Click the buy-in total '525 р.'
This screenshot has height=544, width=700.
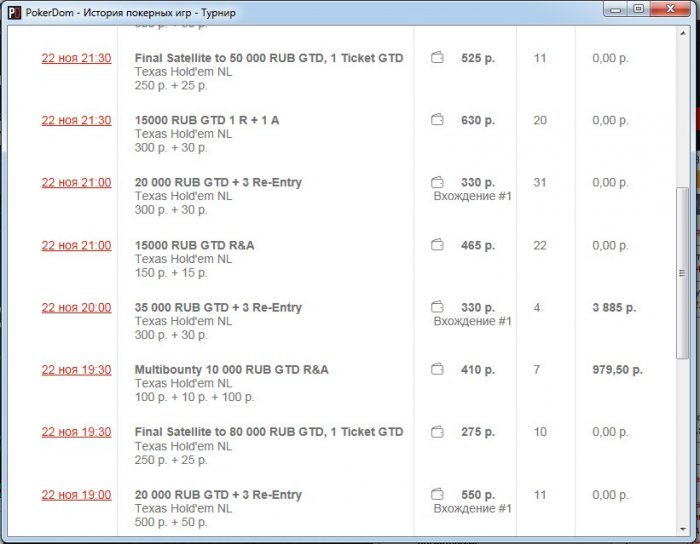[478, 58]
